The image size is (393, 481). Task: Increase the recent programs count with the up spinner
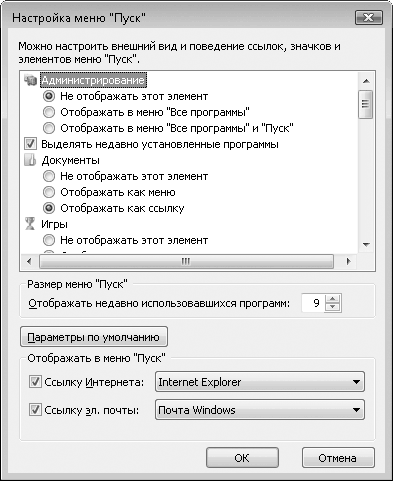point(332,299)
